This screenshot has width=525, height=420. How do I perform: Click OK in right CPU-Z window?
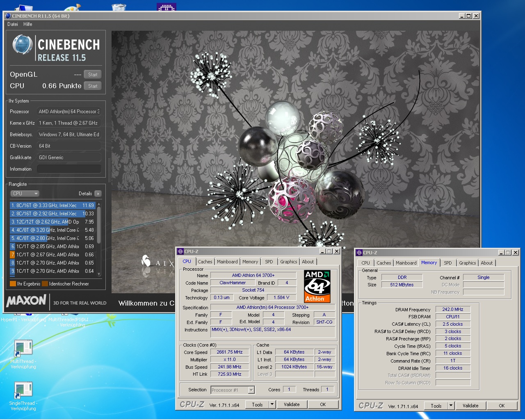[502, 406]
